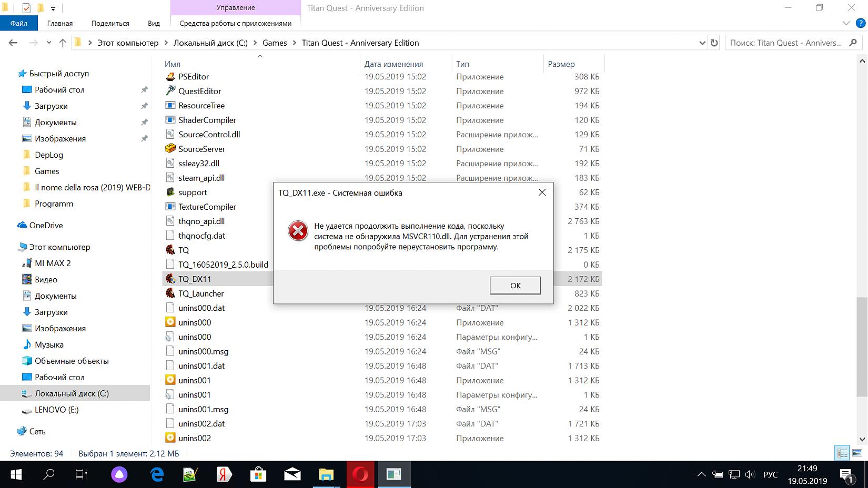Open Yandex Browser from the taskbar

[x=224, y=475]
